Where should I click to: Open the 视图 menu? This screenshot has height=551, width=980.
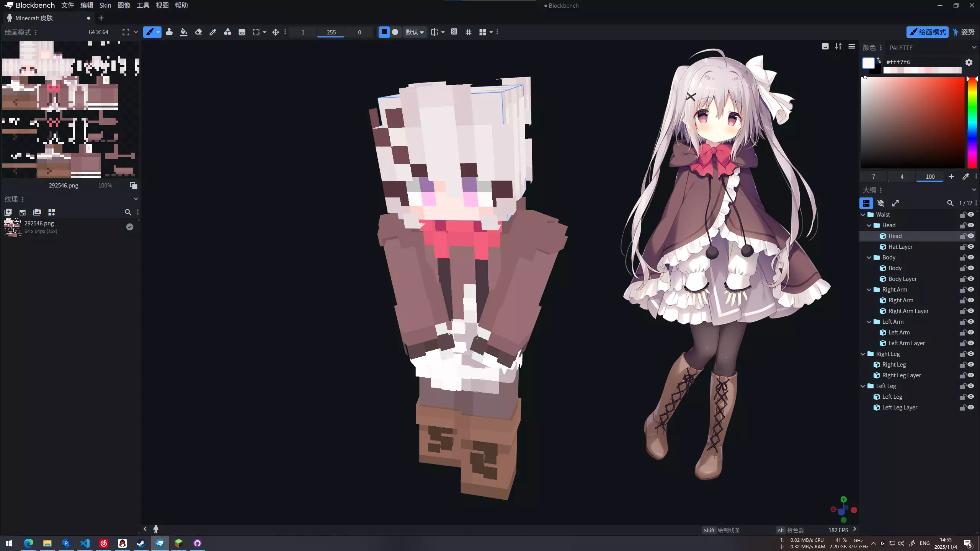tap(162, 5)
